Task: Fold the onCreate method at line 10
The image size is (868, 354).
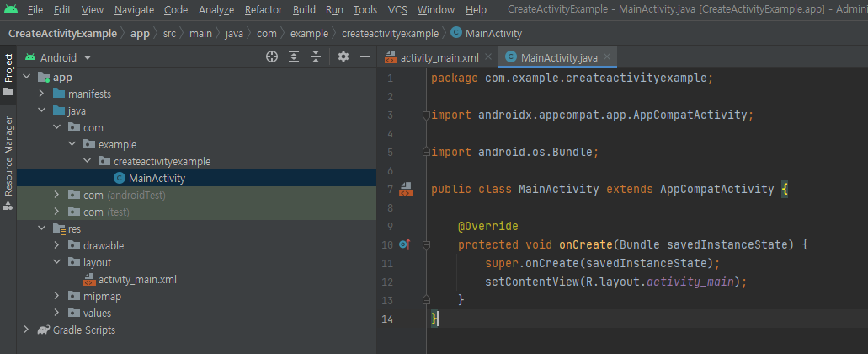Action: pos(426,244)
